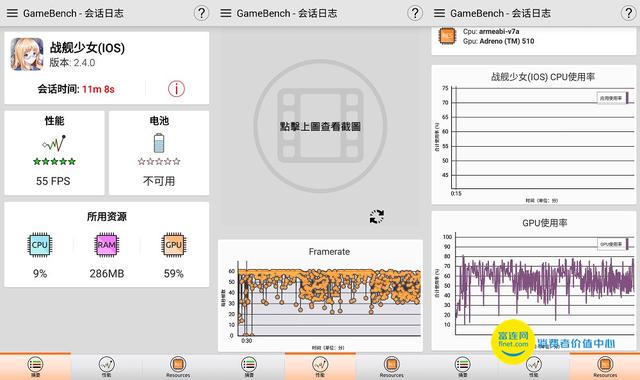Tap the 所用资源 section heading

point(107,216)
